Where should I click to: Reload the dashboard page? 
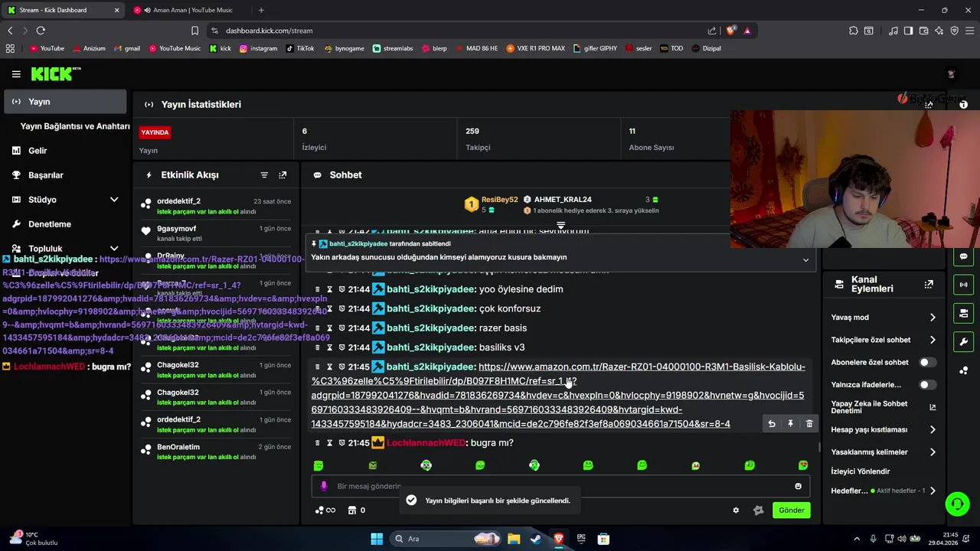[x=41, y=31]
